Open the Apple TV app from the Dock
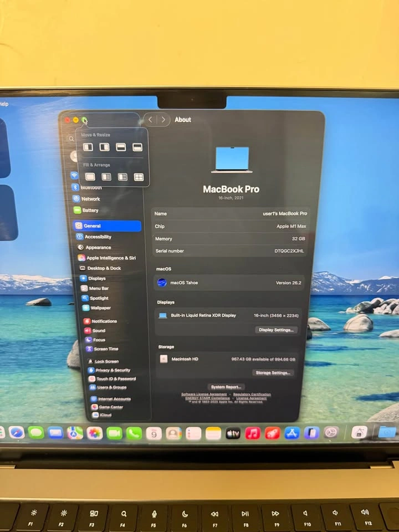 tap(233, 433)
